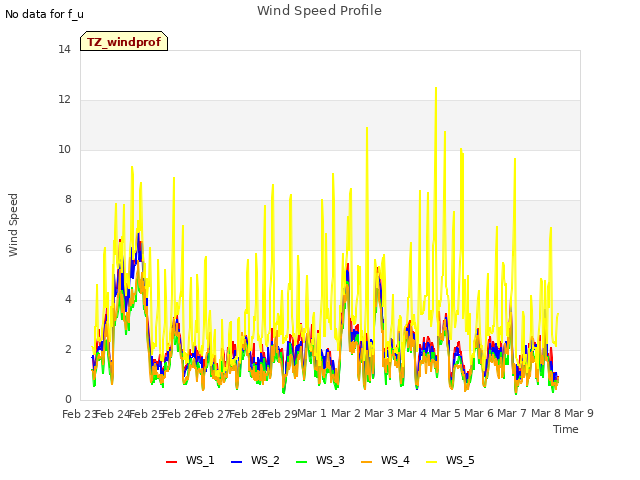Click the Mar 2 x-axis label
Viewport: 640px width, 480px height.
point(345,413)
